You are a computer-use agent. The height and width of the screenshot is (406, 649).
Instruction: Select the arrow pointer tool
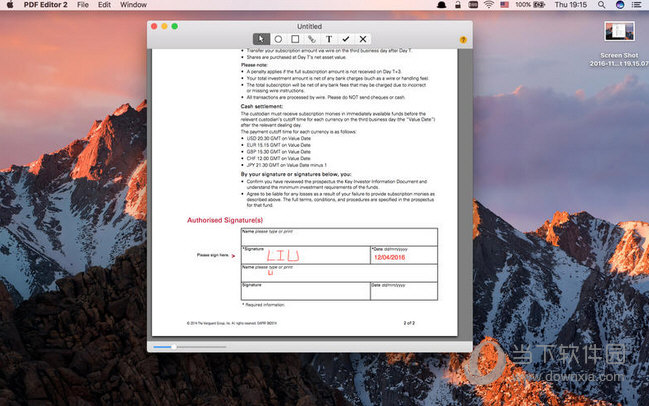point(262,39)
